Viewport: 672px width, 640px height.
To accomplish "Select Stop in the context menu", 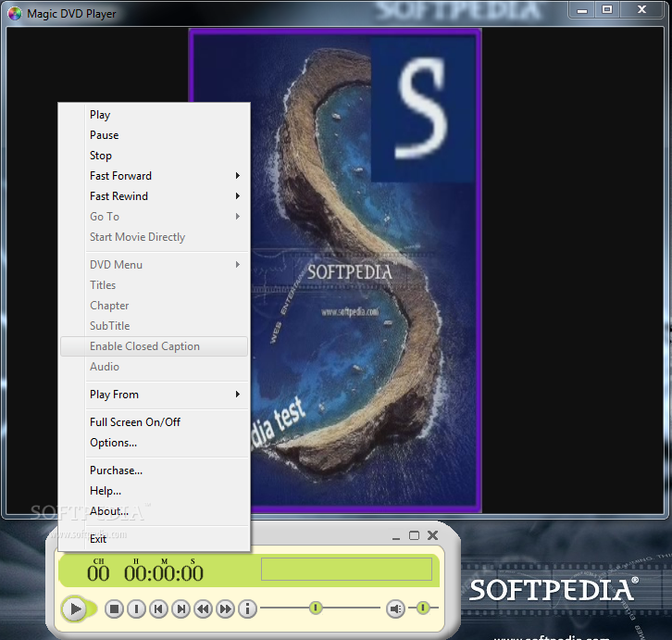I will (155, 156).
